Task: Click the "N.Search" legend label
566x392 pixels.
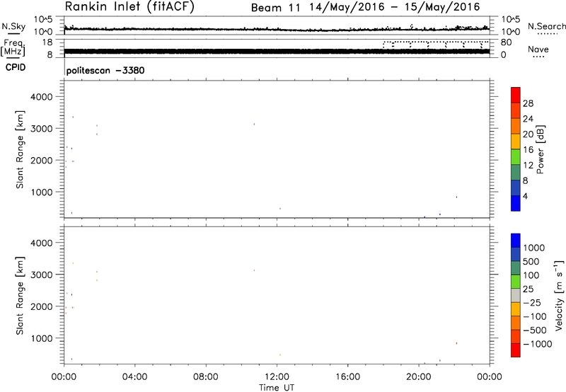Action: (x=546, y=26)
